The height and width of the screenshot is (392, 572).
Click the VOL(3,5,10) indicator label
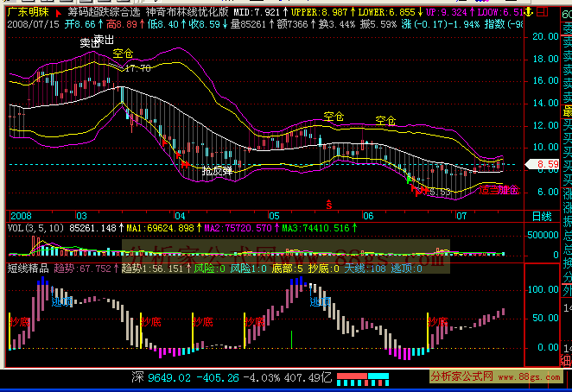35,228
